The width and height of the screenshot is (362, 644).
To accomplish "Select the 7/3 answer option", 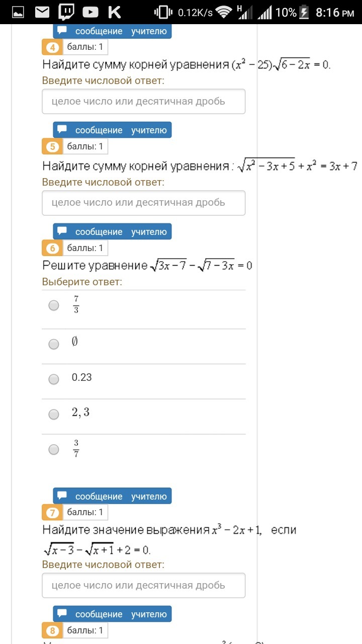I will [x=54, y=305].
